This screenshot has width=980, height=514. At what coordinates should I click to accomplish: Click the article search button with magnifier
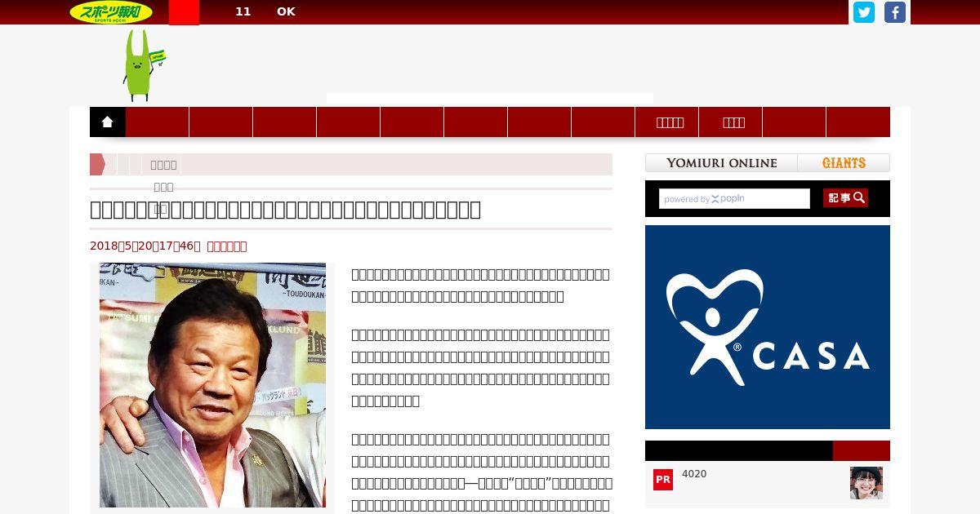point(845,198)
